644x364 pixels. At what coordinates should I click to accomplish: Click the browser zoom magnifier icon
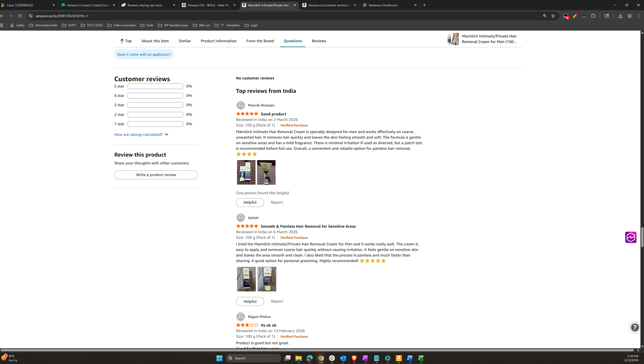click(545, 16)
